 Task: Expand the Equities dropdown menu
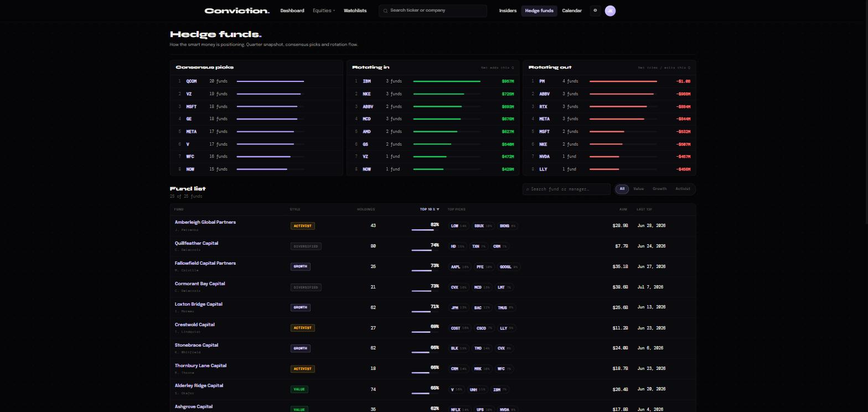point(324,11)
